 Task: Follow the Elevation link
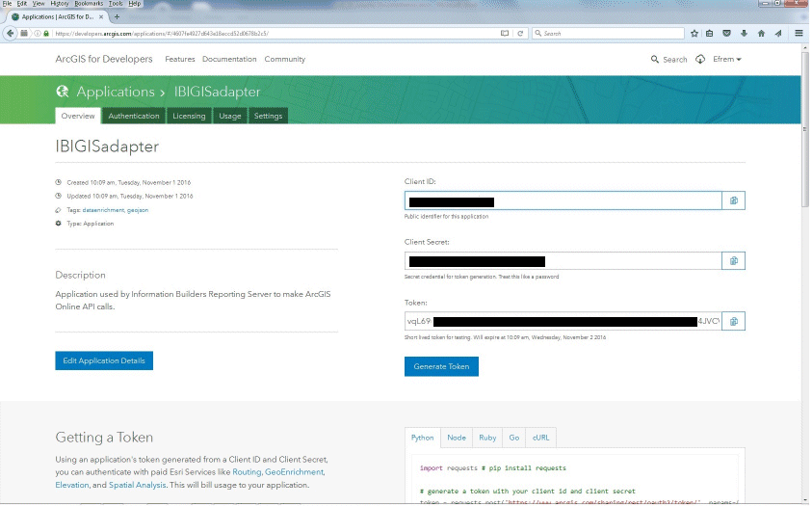coord(72,485)
